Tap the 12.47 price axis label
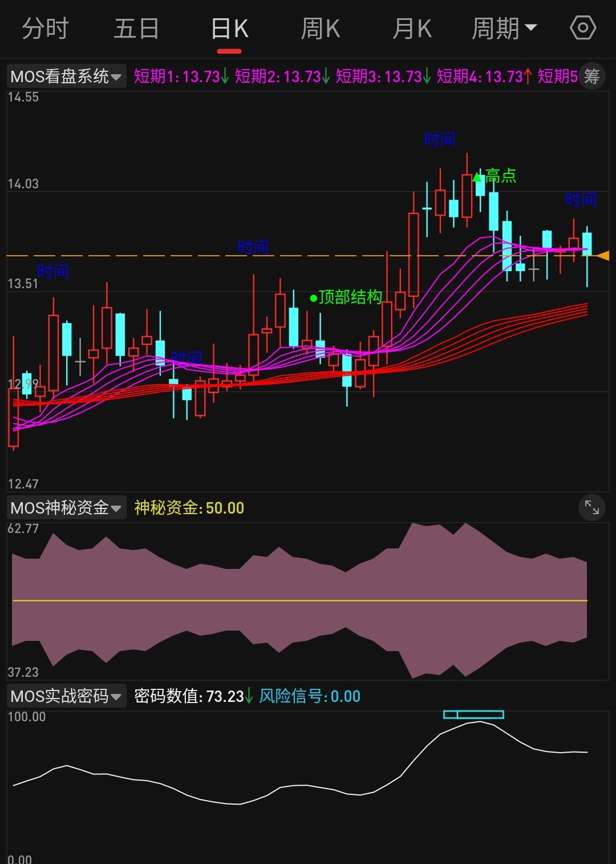 [23, 484]
